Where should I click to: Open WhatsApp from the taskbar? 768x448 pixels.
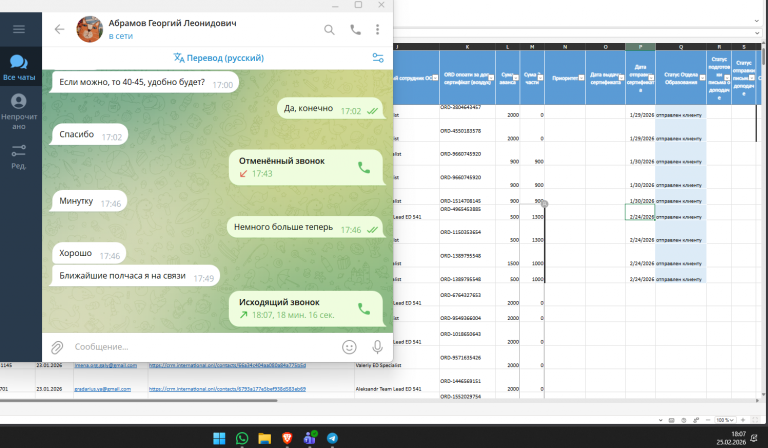pyautogui.click(x=241, y=438)
